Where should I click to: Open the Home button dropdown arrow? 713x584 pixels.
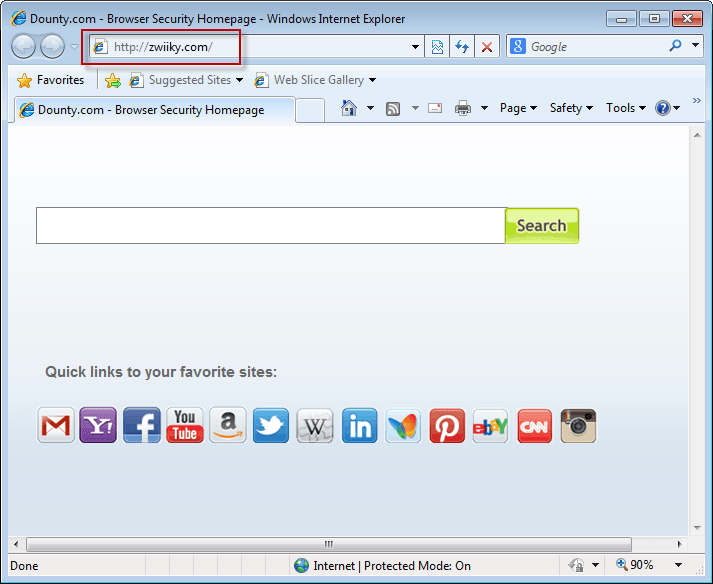tap(370, 108)
